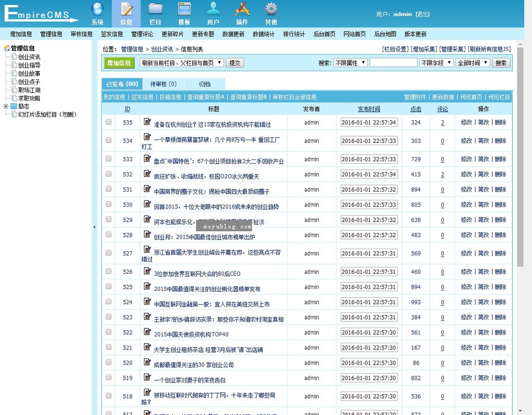Click the edit icon in row 522
The image size is (532, 415).
[x=147, y=331]
